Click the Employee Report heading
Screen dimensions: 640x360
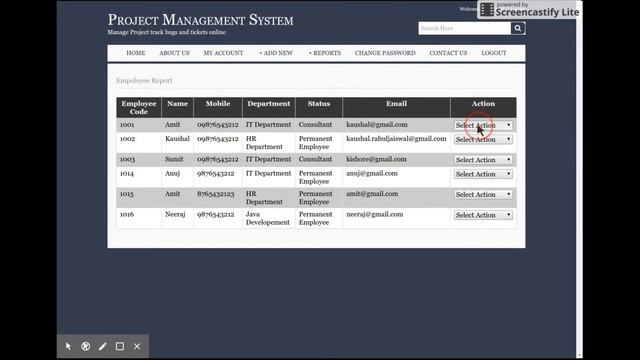point(144,80)
